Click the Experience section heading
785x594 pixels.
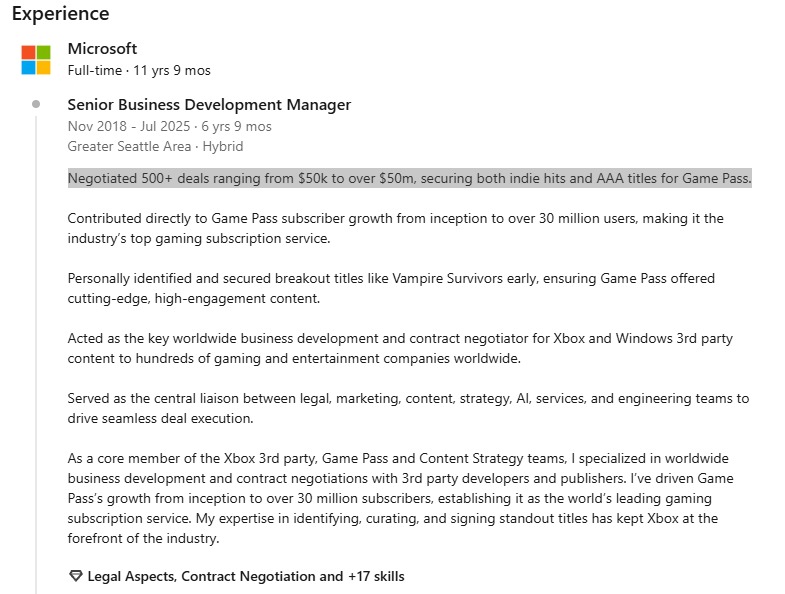click(x=60, y=14)
